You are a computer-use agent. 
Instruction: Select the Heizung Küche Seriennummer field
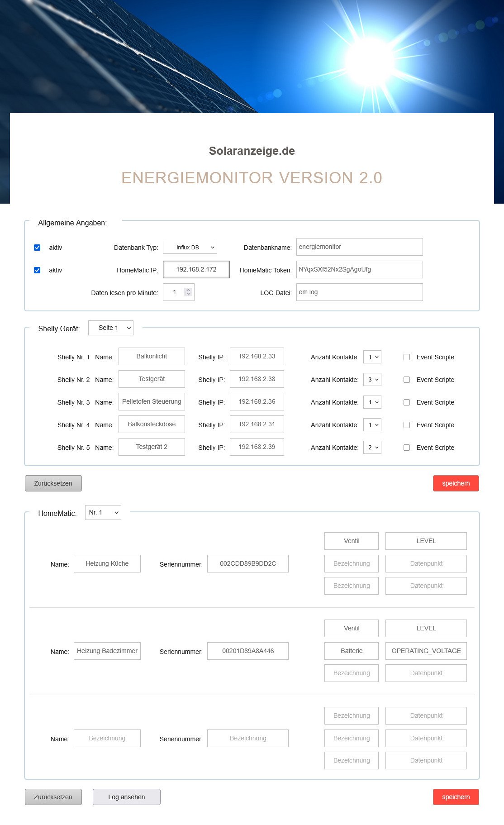tap(247, 563)
